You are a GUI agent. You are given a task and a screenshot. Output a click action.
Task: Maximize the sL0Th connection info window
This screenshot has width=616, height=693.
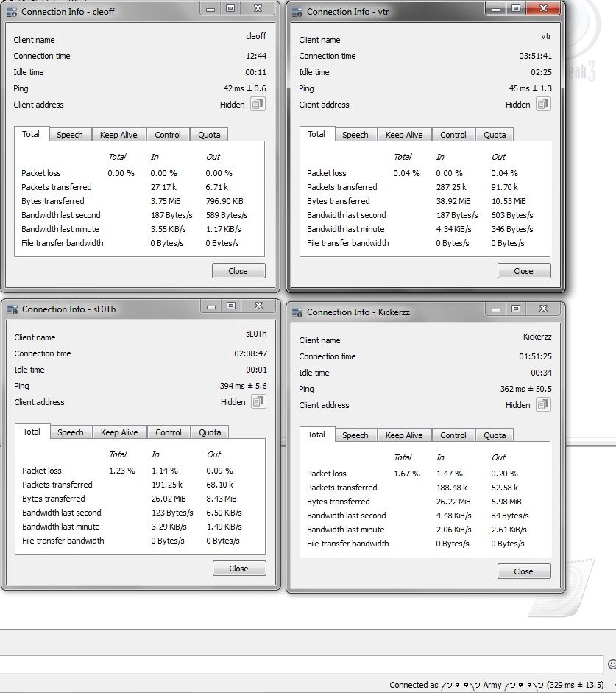coord(231,306)
